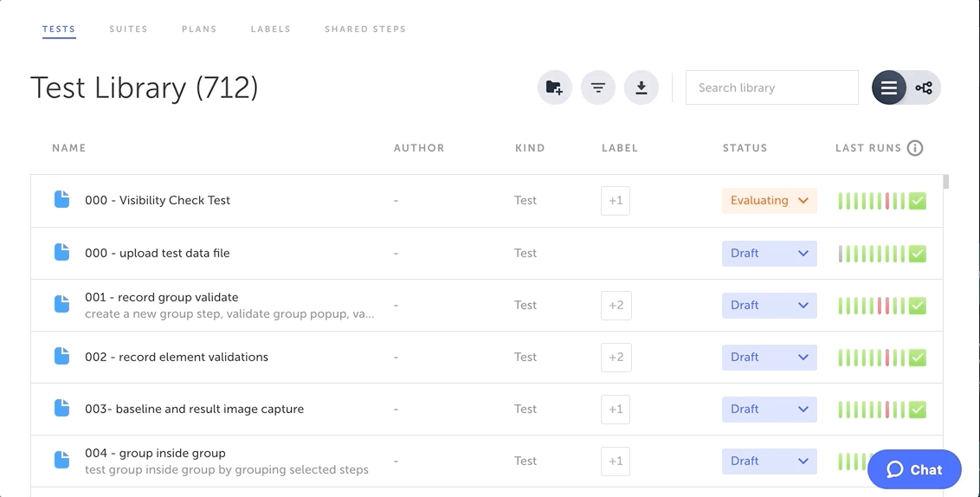Open 001 - record group validate test
This screenshot has height=497, width=980.
click(161, 297)
